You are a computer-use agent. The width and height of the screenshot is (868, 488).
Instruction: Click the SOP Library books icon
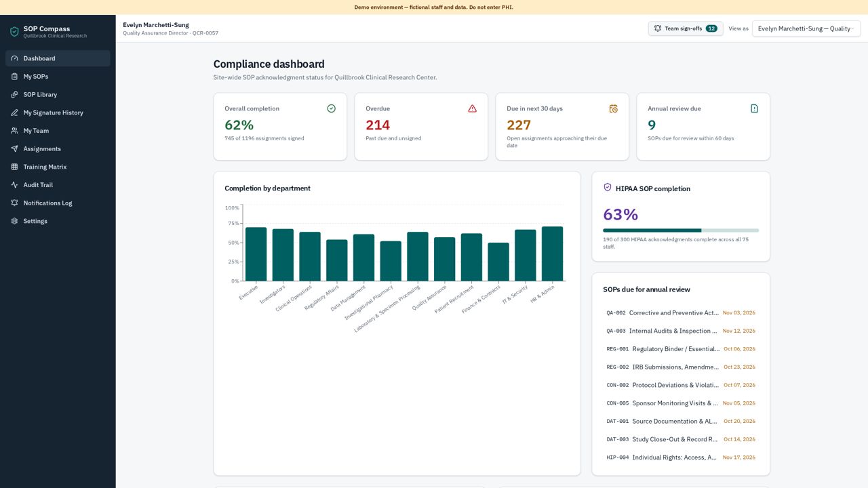point(14,95)
